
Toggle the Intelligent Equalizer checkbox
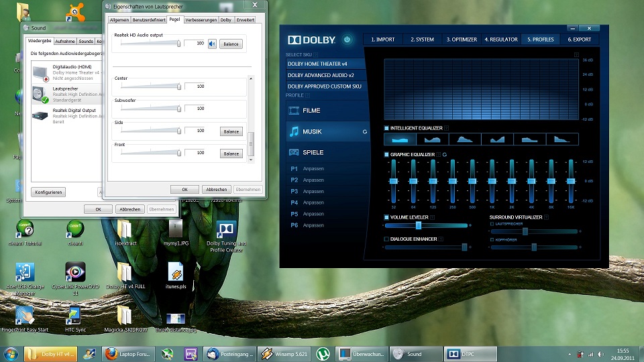[x=386, y=128]
